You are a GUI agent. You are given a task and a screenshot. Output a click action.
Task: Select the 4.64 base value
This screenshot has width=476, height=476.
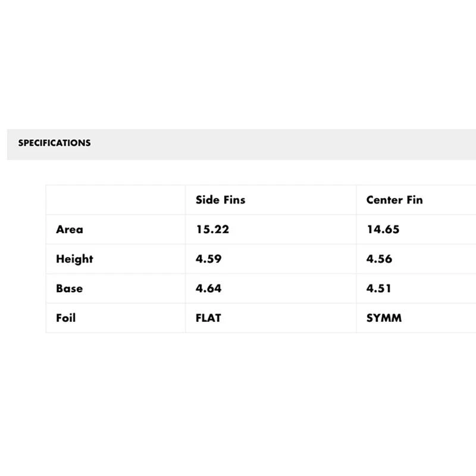(x=208, y=289)
